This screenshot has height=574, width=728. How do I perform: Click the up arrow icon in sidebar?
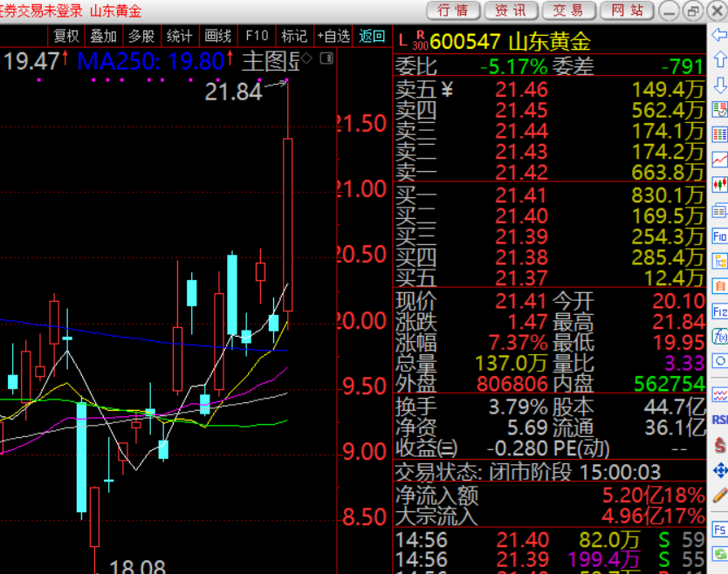pyautogui.click(x=719, y=60)
